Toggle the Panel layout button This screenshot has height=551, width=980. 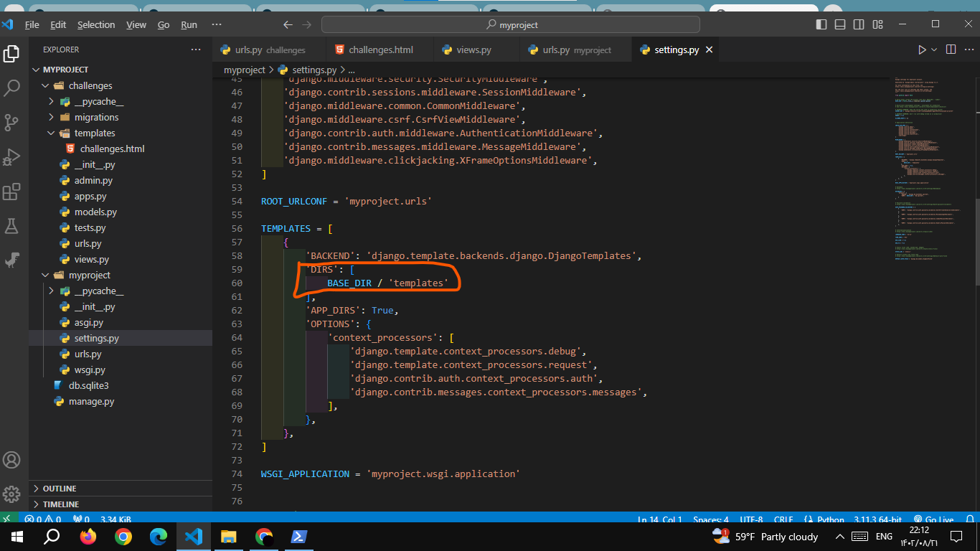(x=840, y=24)
